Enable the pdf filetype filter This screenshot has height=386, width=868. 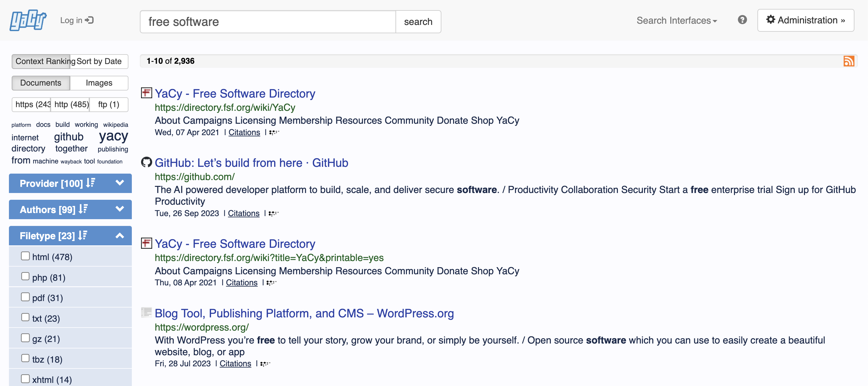point(25,297)
